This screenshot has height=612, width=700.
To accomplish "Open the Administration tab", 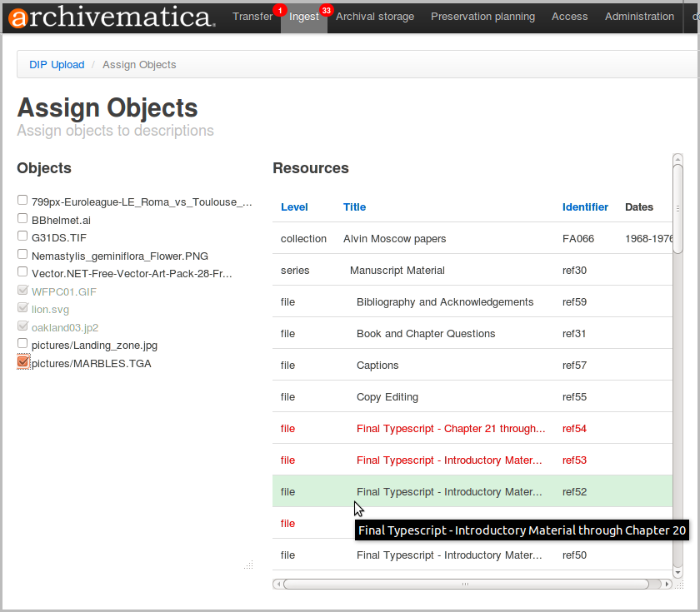I will tap(639, 17).
